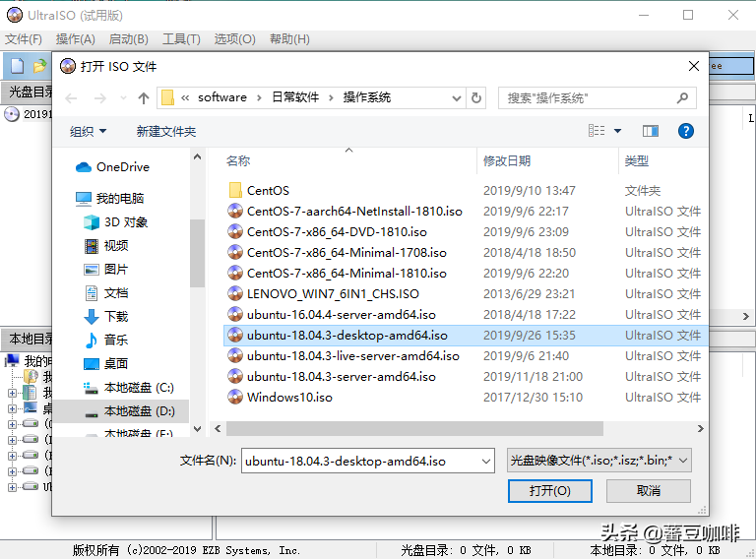Image resolution: width=756 pixels, height=559 pixels.
Task: Open the 文件名 combo box dropdown
Action: 486,462
